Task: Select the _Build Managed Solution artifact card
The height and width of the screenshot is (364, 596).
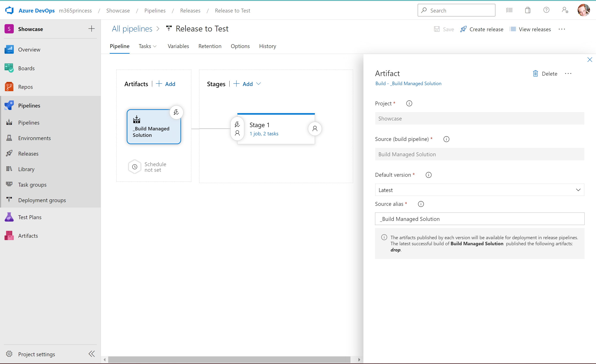Action: click(x=154, y=127)
